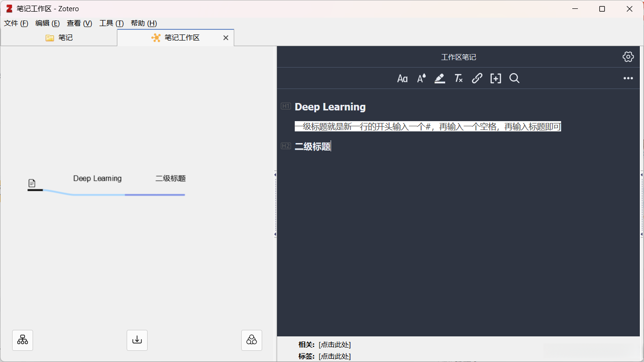Screen dimensions: 644x362
Task: Open the outline tree view icon
Action: click(22, 340)
